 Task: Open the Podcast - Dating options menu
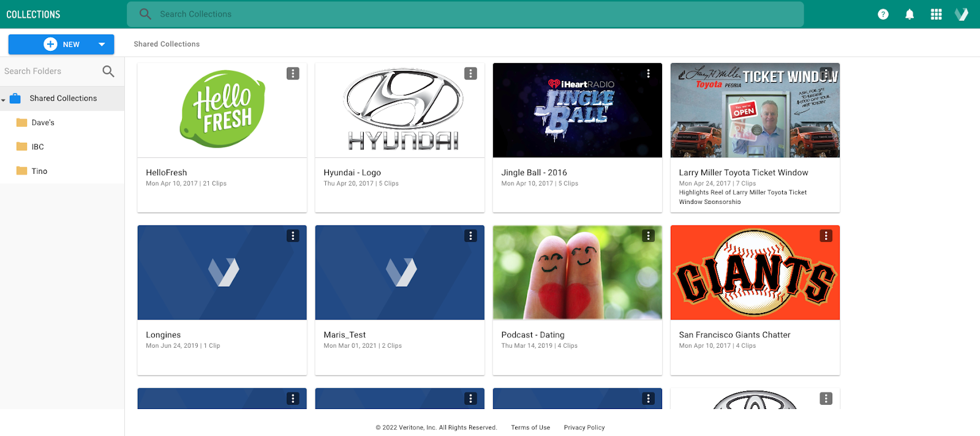648,236
